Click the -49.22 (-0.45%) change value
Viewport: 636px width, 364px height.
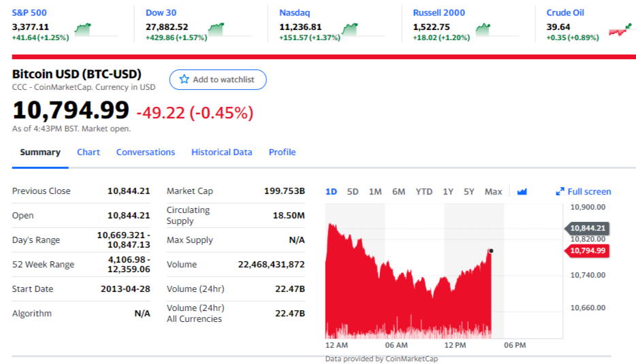pyautogui.click(x=195, y=113)
